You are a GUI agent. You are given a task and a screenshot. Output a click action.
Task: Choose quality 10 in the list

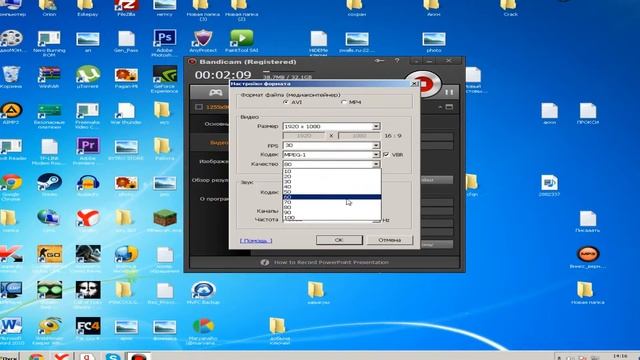tap(332, 171)
